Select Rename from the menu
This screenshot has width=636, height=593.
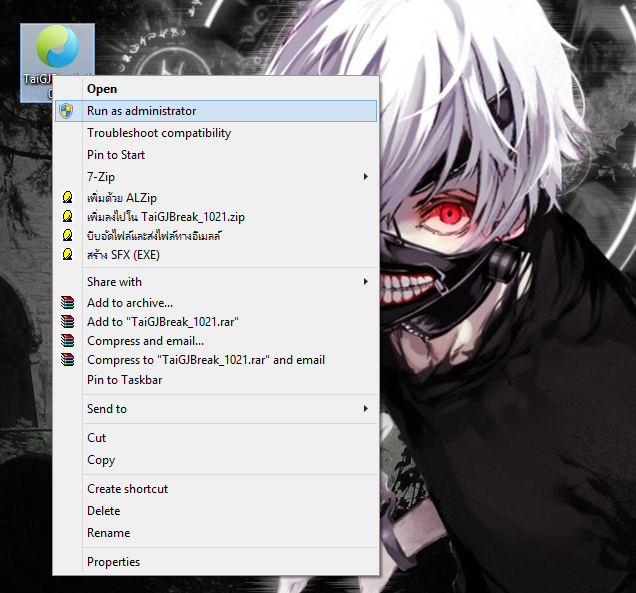coord(216,533)
